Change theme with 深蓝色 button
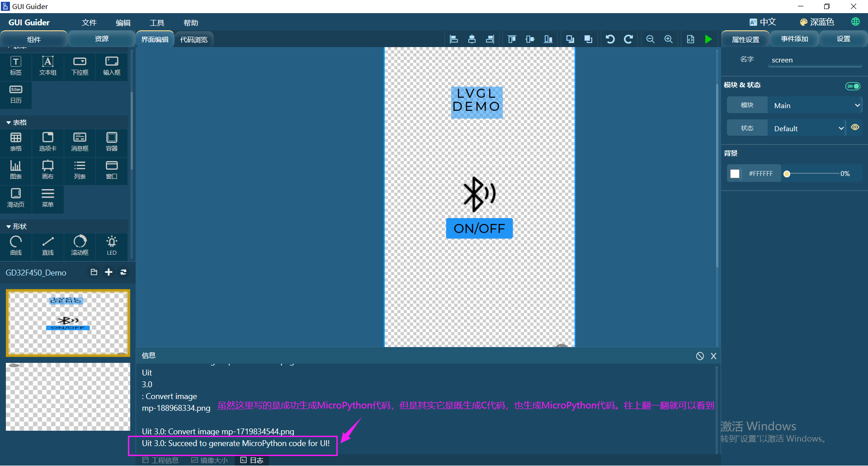 click(817, 22)
